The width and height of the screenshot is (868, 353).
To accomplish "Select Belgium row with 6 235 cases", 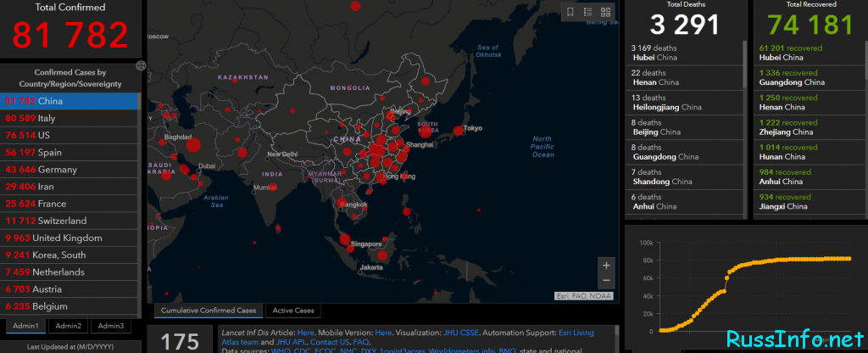I will pyautogui.click(x=69, y=306).
